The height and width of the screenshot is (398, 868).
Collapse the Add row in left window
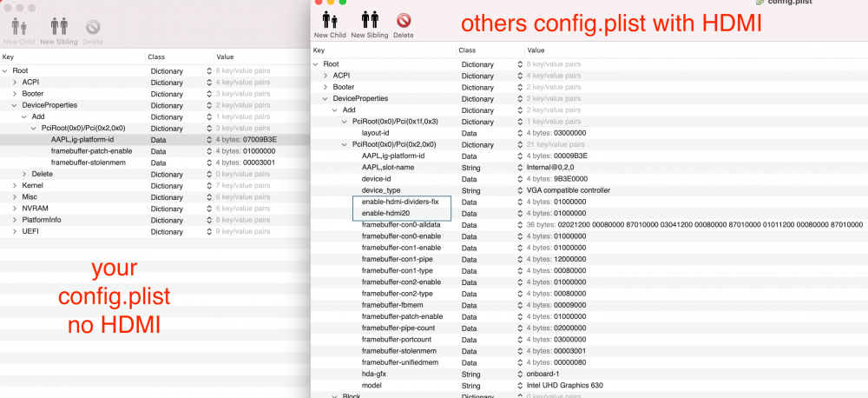tap(24, 117)
